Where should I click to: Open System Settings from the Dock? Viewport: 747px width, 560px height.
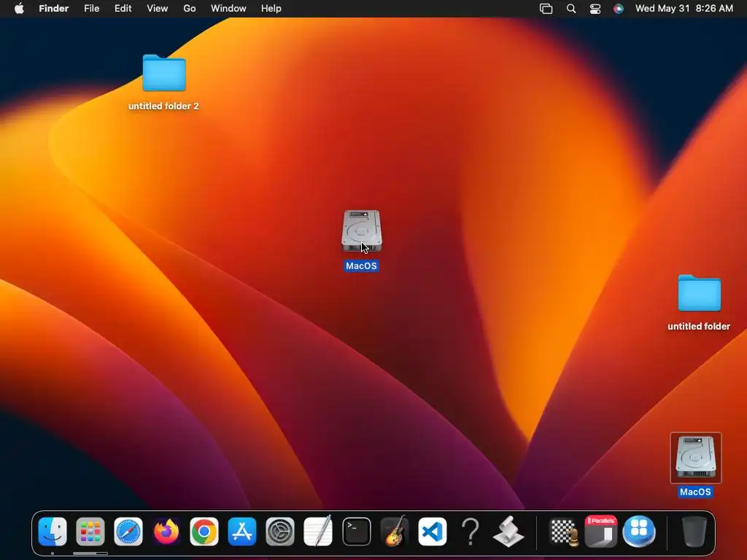[280, 531]
